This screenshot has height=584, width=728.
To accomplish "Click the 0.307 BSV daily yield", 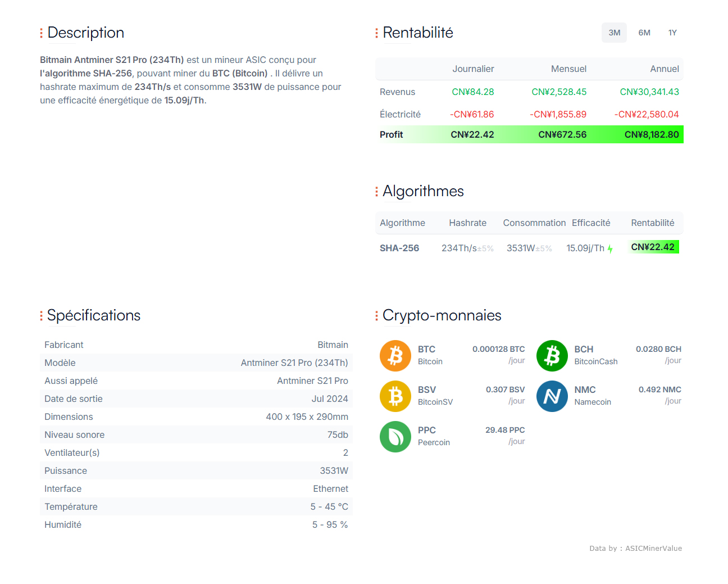I will pyautogui.click(x=506, y=390).
